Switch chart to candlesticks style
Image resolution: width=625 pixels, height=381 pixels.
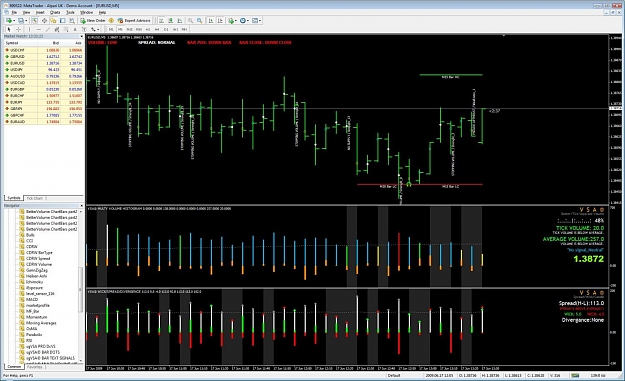tap(171, 20)
